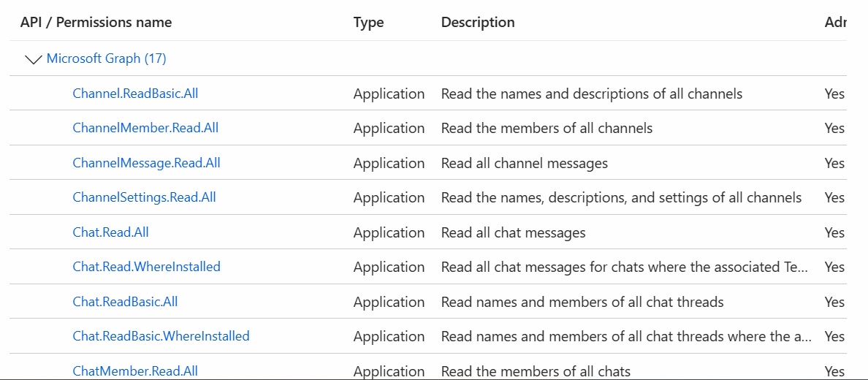This screenshot has height=380, width=868.
Task: Open the Channel.ReadBasic.All permission
Action: [135, 94]
